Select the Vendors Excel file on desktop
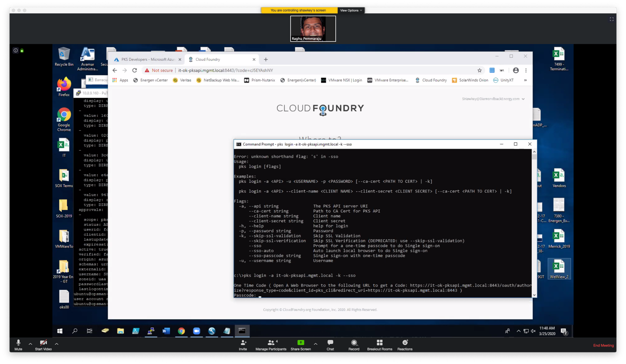626x364 pixels. (559, 178)
